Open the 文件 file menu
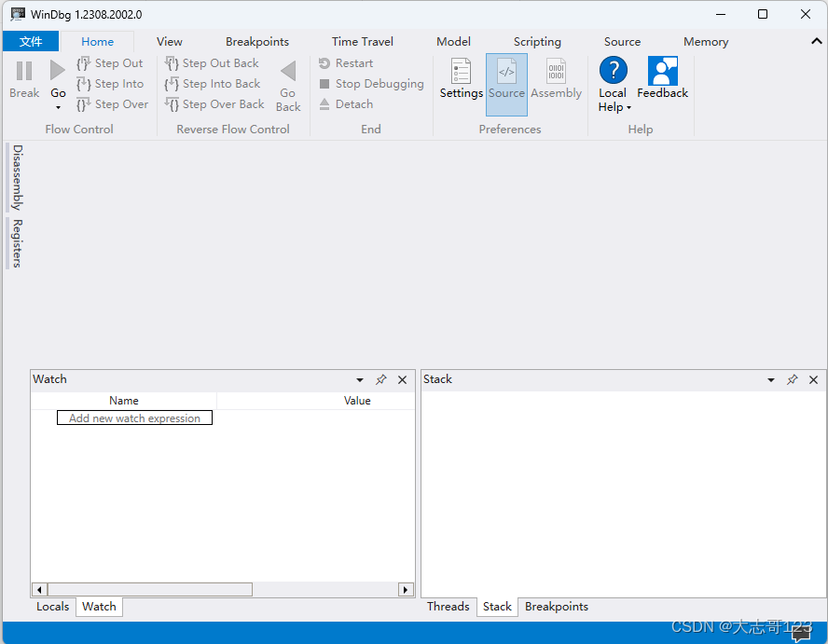 pyautogui.click(x=31, y=42)
